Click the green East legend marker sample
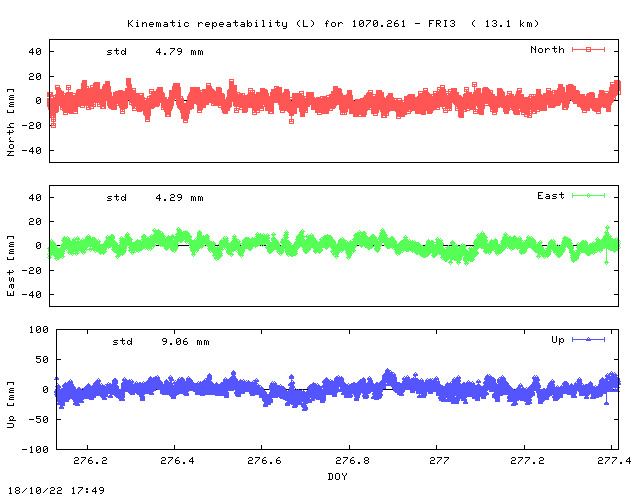The width and height of the screenshot is (640, 496). [588, 196]
